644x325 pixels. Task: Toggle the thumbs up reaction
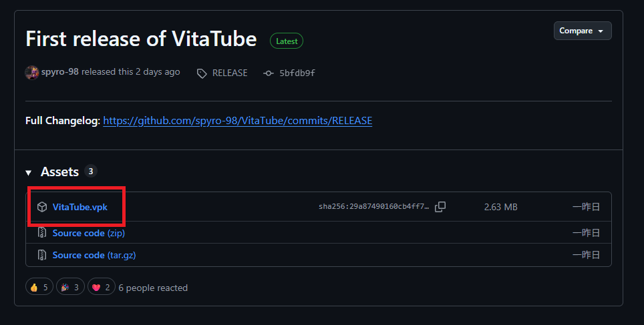(39, 287)
